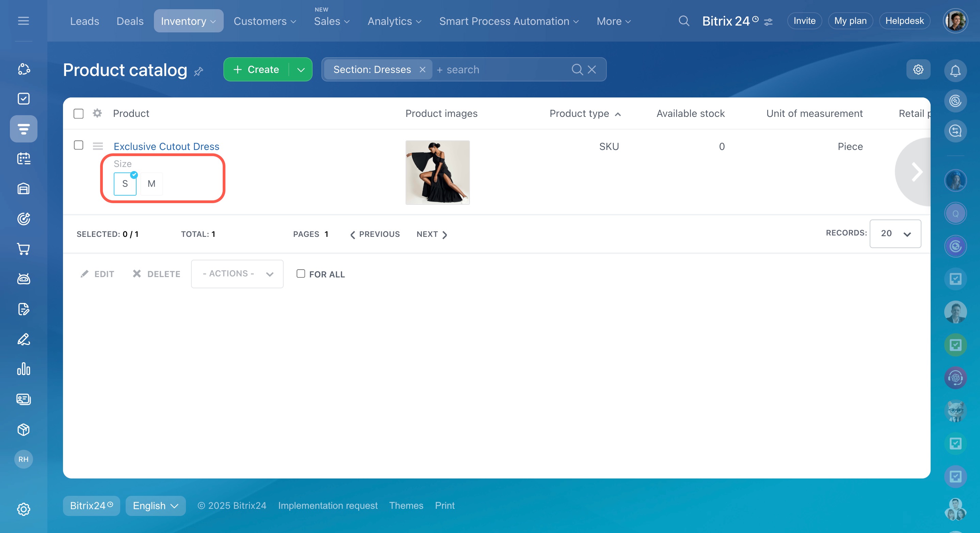Viewport: 980px width, 533px height.
Task: Expand the Create button dropdown arrow
Action: point(301,70)
